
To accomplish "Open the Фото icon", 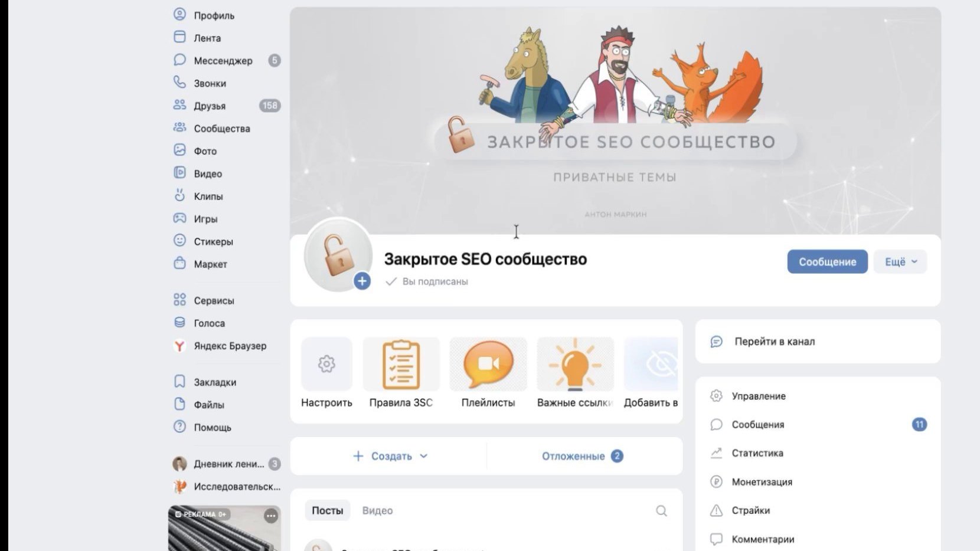I will tap(179, 150).
